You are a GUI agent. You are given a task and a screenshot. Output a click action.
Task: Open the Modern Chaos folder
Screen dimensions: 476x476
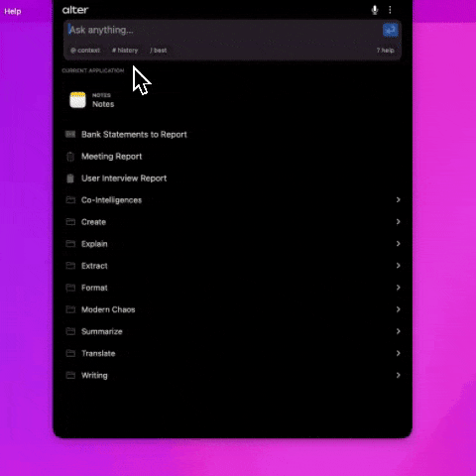click(x=232, y=309)
